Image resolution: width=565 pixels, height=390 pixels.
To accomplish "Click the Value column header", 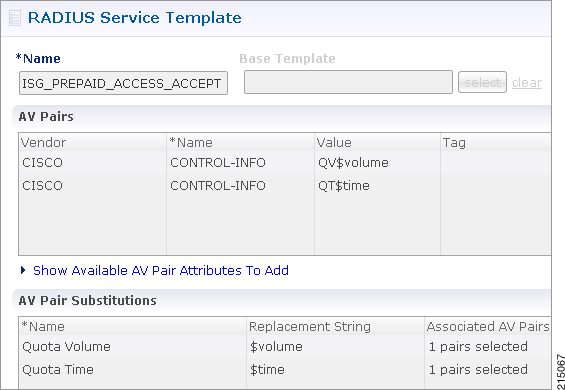I will pos(377,142).
